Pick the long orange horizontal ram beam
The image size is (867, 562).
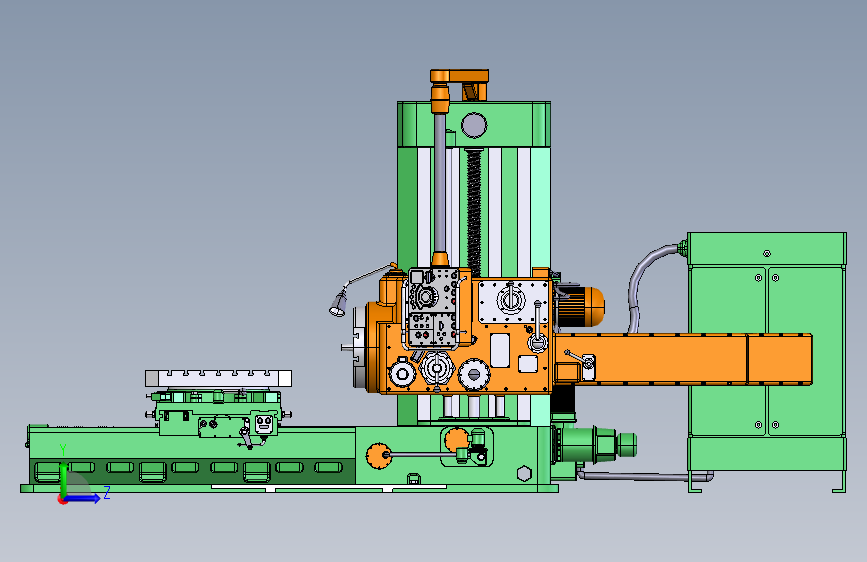[683, 358]
